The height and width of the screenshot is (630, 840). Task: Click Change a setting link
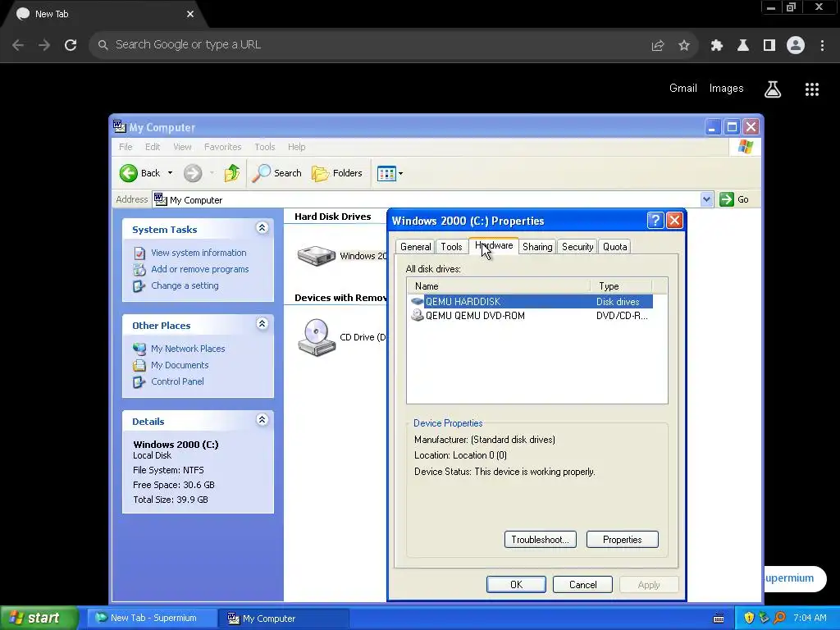(x=185, y=285)
